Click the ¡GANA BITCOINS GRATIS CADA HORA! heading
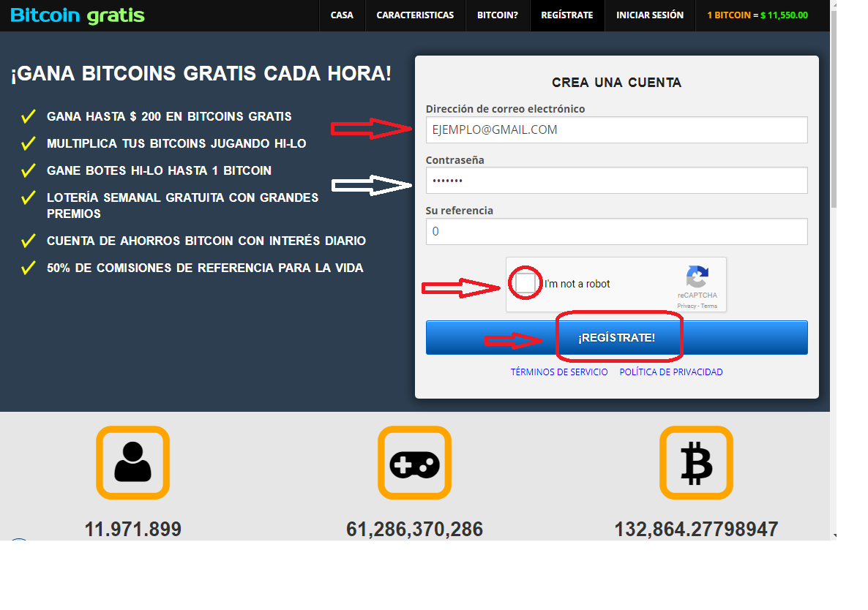Screen dimensions: 868x610 pyautogui.click(x=201, y=74)
